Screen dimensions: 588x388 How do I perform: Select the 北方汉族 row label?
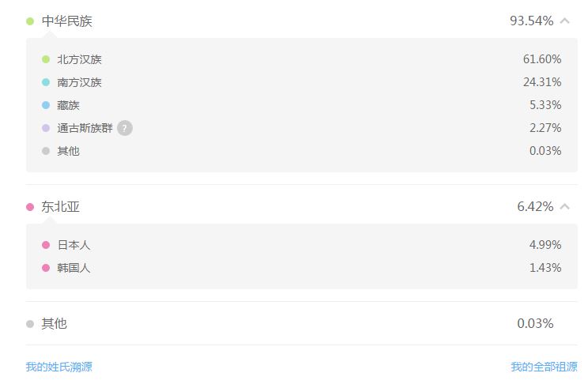tap(79, 59)
